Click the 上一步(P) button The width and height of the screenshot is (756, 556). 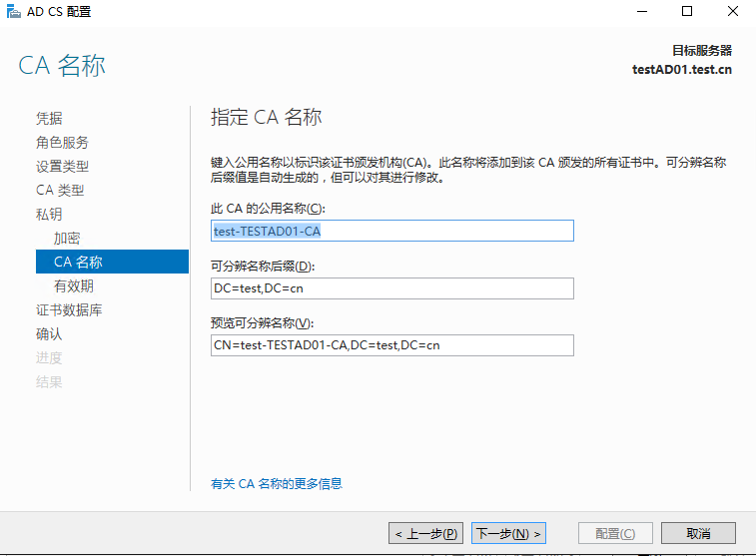click(425, 533)
